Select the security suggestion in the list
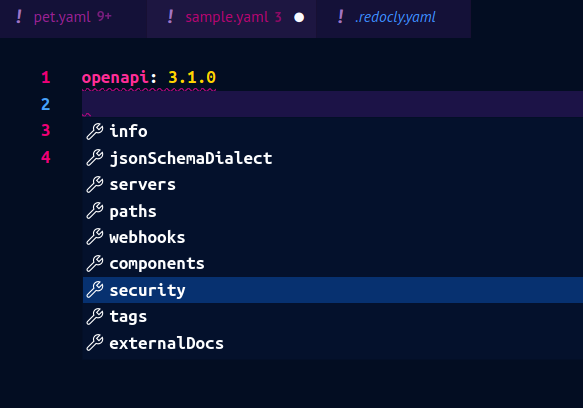583x408 pixels. pyautogui.click(x=333, y=290)
